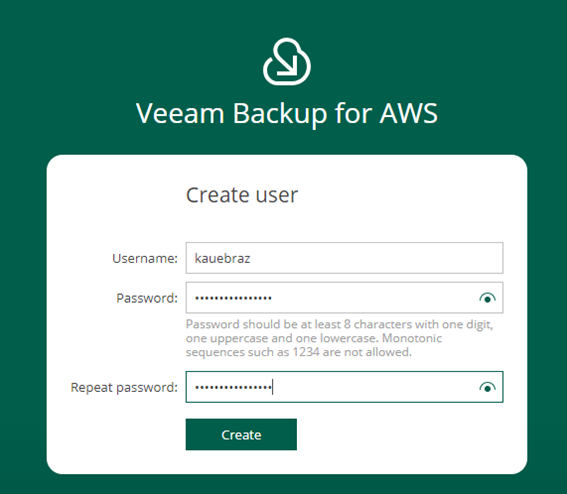567x494 pixels.
Task: Click the Create button
Action: tap(241, 434)
